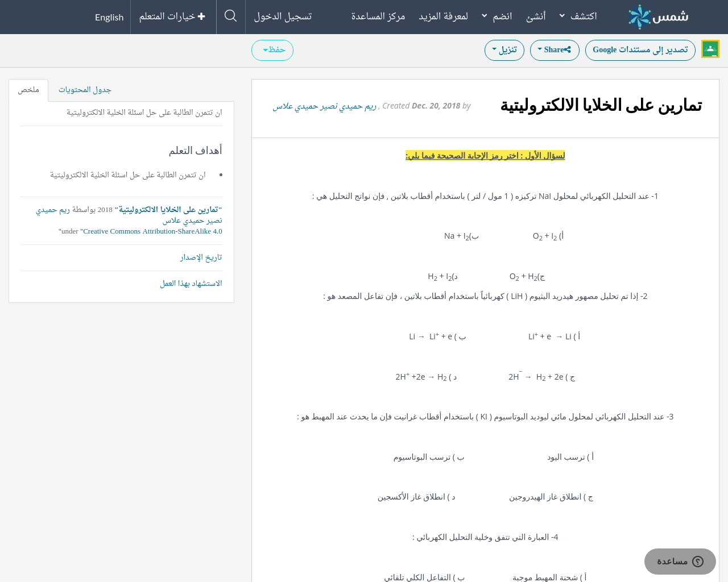Screen dimensions: 728x582
Task: Open خيارات المتعلم options
Action: [172, 16]
